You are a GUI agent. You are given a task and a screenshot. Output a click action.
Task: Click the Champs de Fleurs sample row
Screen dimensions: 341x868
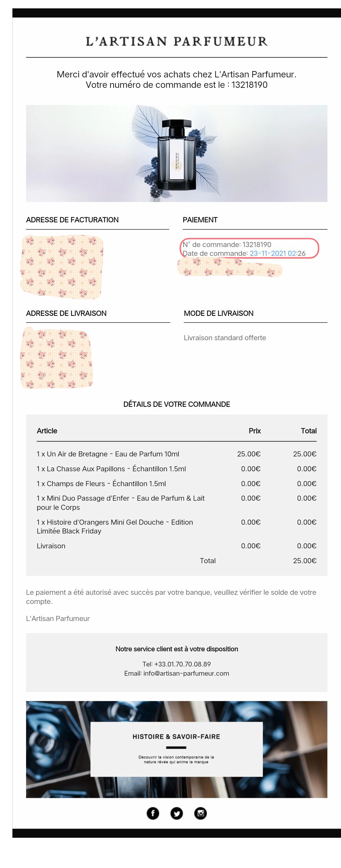[x=176, y=484]
